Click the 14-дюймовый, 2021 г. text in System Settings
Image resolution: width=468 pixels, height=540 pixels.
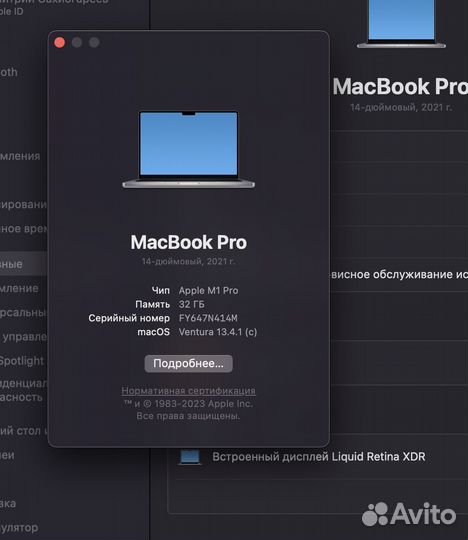coord(401,107)
